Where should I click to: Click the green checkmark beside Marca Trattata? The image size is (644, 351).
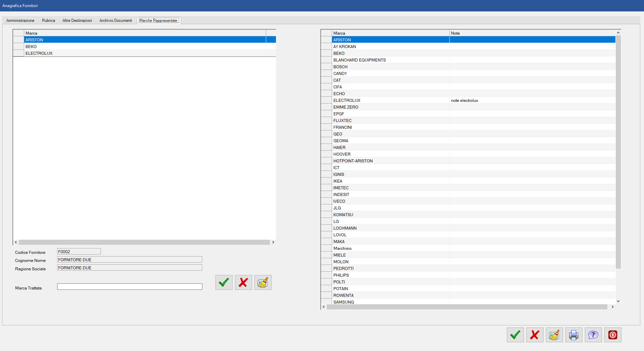click(x=224, y=282)
